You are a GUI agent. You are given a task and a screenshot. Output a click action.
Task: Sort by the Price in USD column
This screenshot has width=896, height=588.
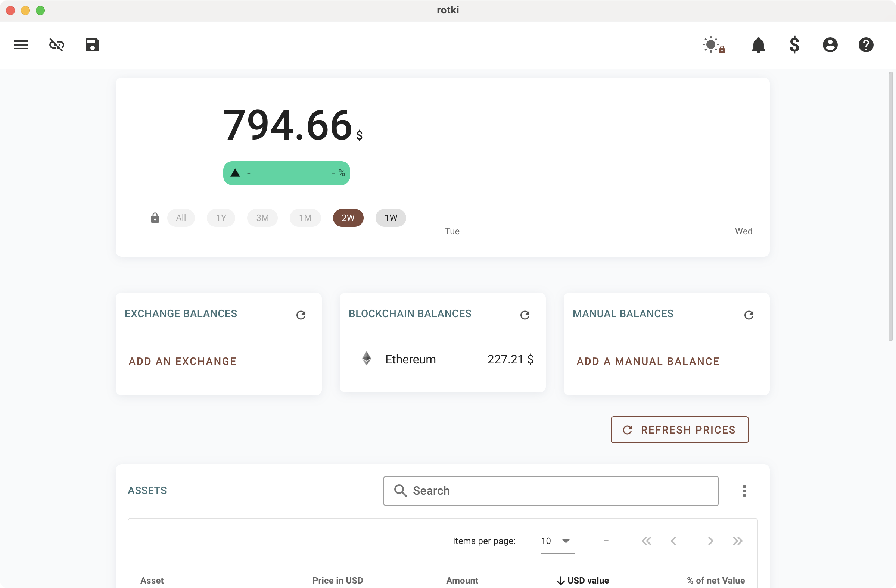point(338,580)
